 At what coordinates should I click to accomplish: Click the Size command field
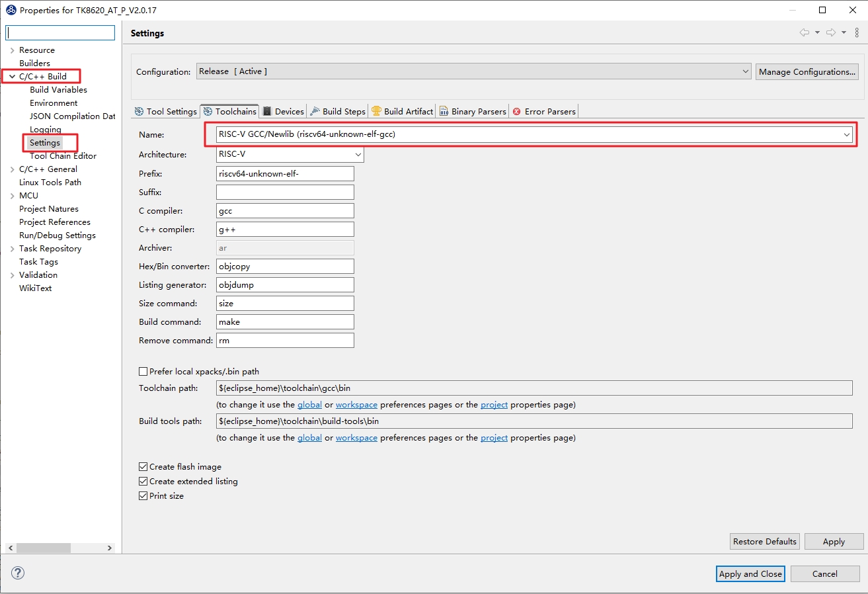285,303
